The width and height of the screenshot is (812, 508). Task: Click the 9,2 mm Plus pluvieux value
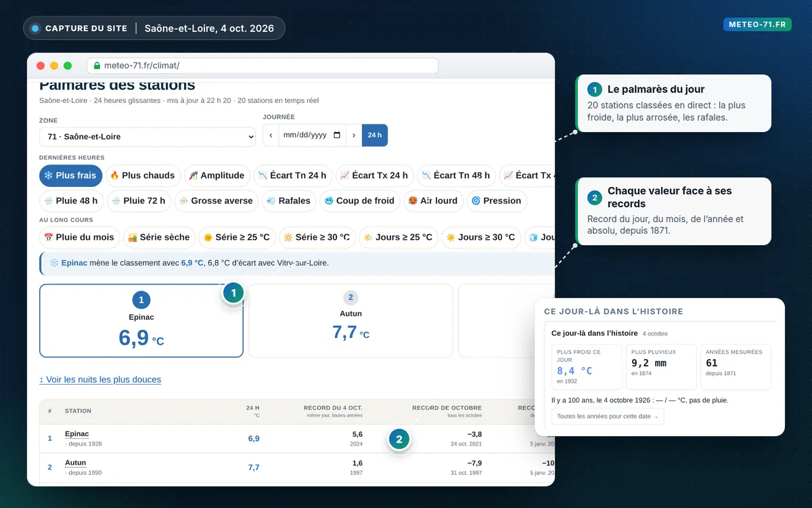[649, 363]
